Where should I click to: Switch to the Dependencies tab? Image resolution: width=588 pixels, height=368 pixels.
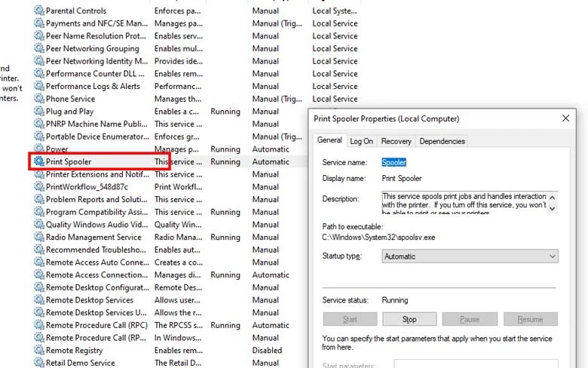[x=442, y=141]
